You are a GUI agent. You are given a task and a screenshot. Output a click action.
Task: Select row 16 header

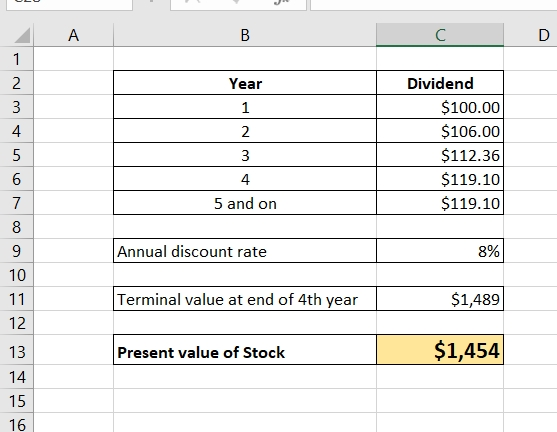point(17,423)
